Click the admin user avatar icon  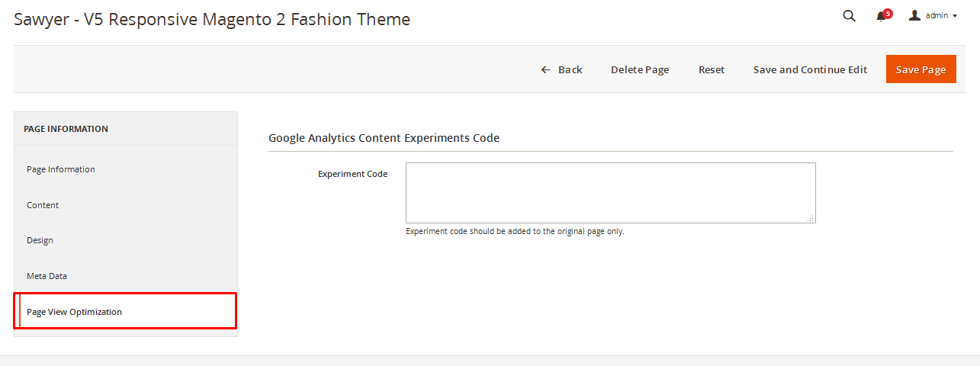coord(914,15)
